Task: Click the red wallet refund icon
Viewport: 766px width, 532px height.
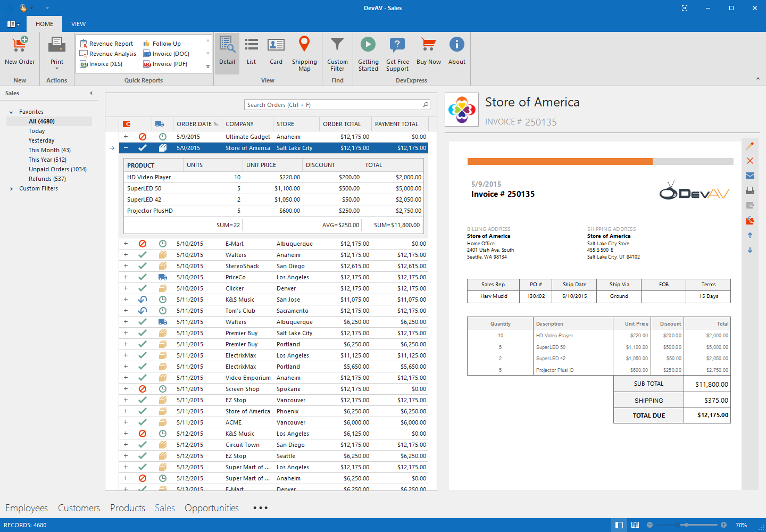Action: [x=750, y=220]
